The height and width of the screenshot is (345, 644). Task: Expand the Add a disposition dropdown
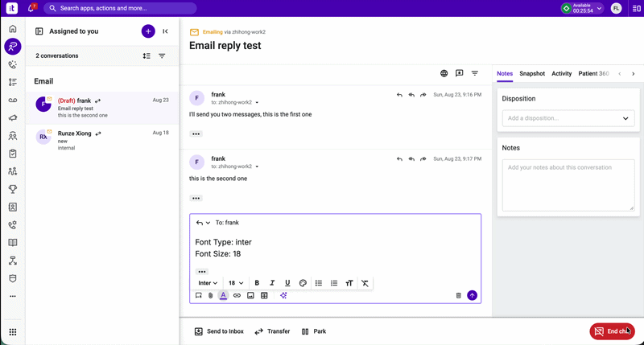coord(568,118)
